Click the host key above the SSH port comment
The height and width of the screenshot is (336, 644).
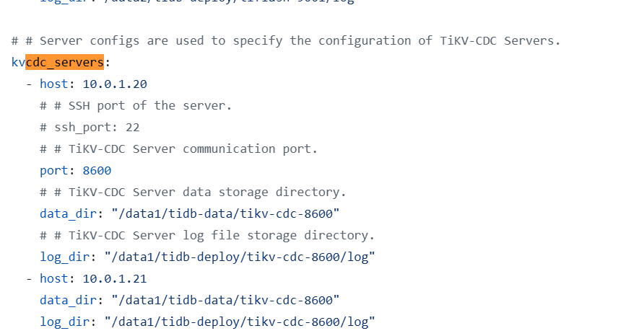[x=53, y=84]
